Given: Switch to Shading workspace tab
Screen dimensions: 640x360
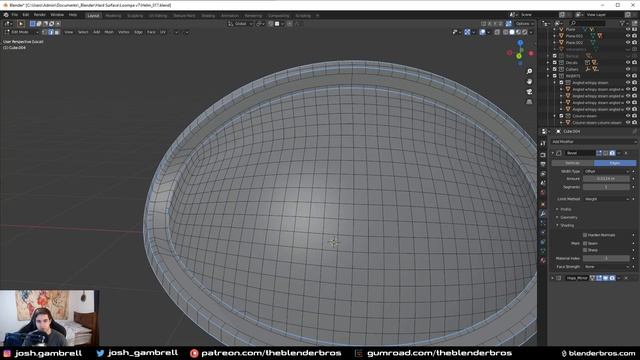Looking at the screenshot, I should [208, 16].
